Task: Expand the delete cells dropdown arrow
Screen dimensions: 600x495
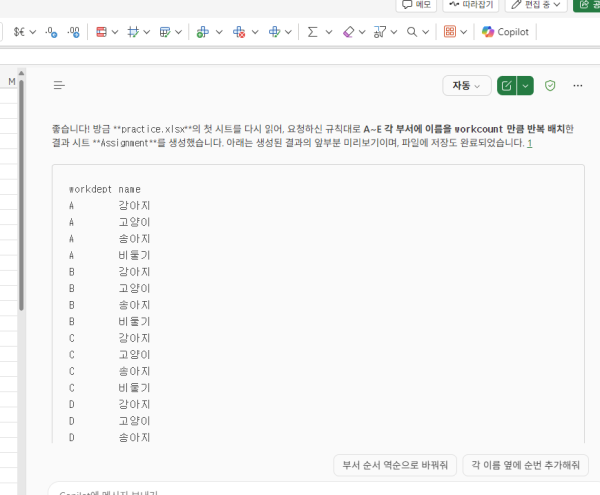Action: coord(255,32)
